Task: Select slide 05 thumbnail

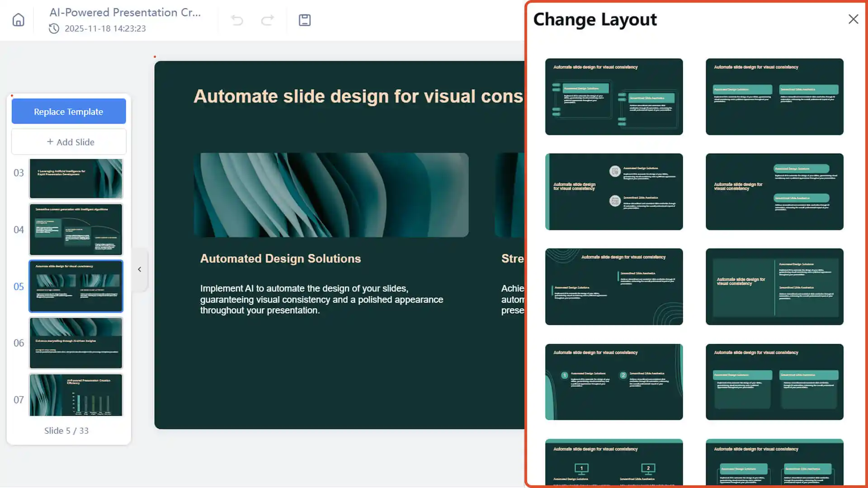Action: point(76,286)
